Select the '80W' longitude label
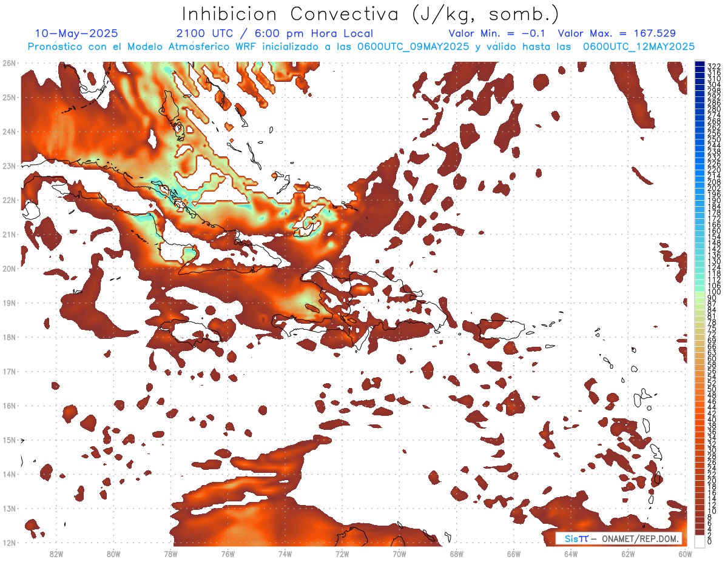The height and width of the screenshot is (562, 728). [x=113, y=554]
